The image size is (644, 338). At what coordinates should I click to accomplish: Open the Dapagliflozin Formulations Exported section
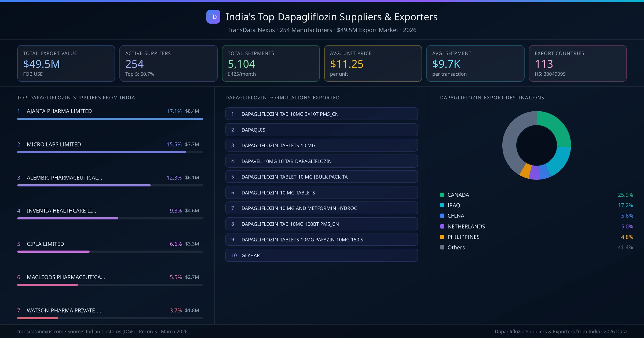click(282, 98)
